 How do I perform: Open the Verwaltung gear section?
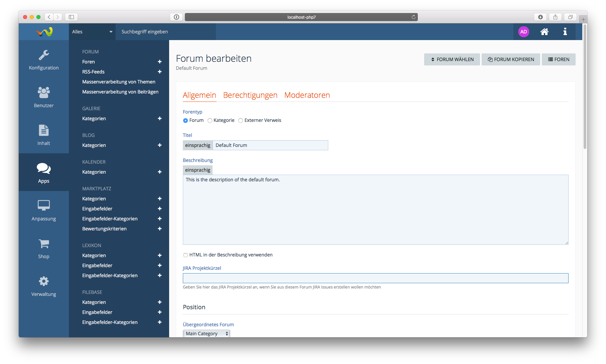point(43,286)
